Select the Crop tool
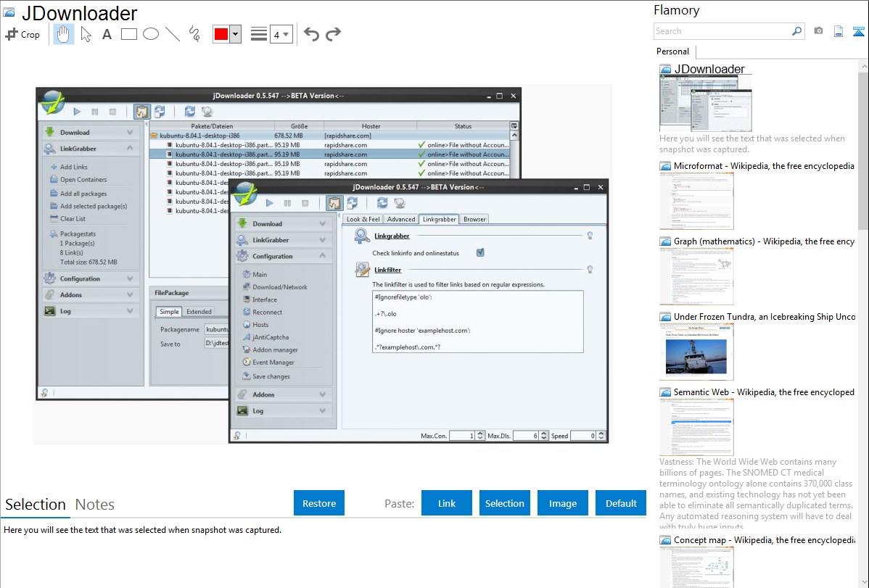 point(22,34)
